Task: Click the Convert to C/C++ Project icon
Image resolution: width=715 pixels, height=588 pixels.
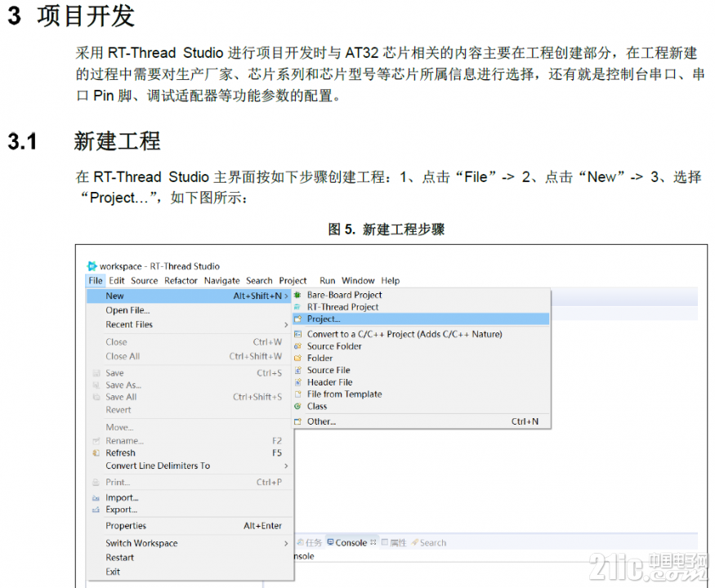Action: 297,334
